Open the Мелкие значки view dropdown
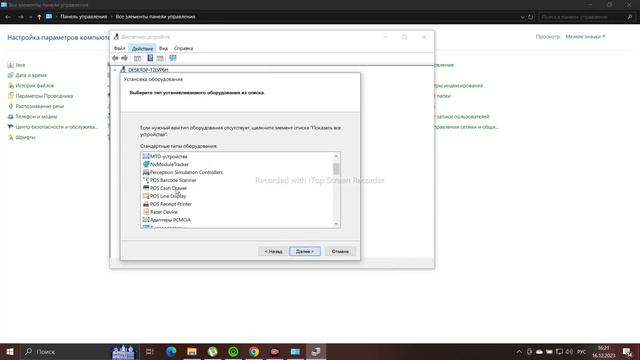640x360 pixels. pos(585,37)
